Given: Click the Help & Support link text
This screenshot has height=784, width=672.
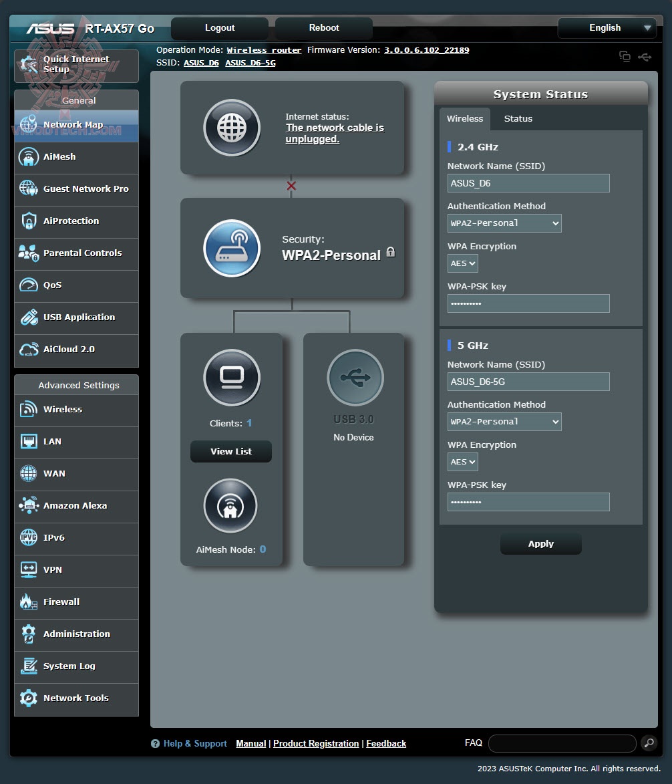Looking at the screenshot, I should (x=195, y=743).
